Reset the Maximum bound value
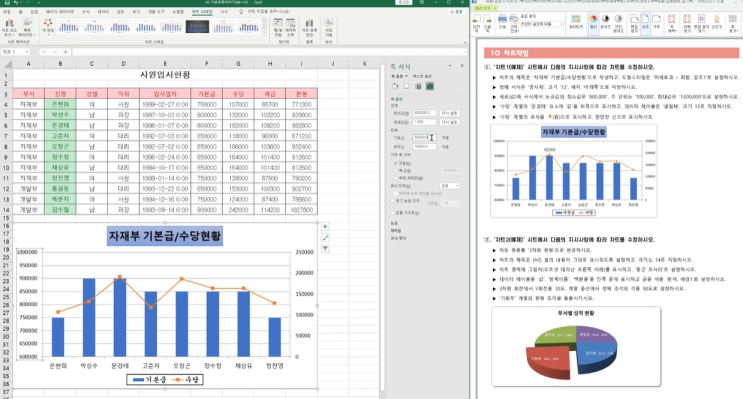Viewport: 743px width, 399px height. point(449,122)
